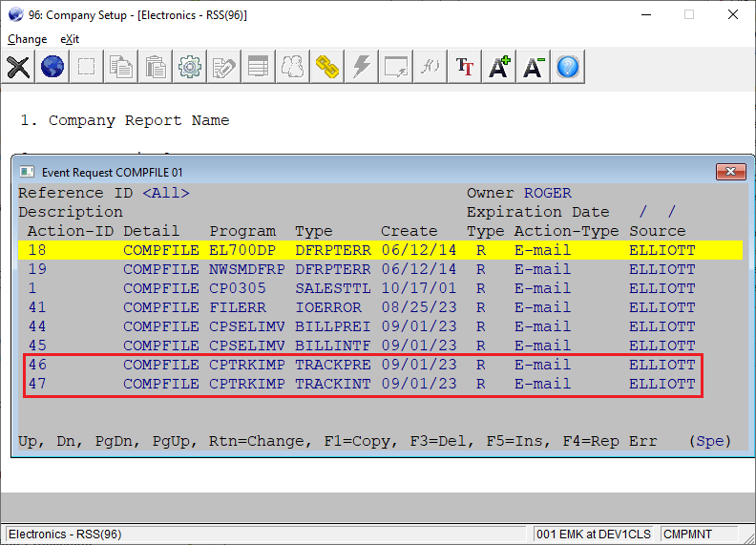Select Action-ID 46 row TRACKPRE

point(380,365)
